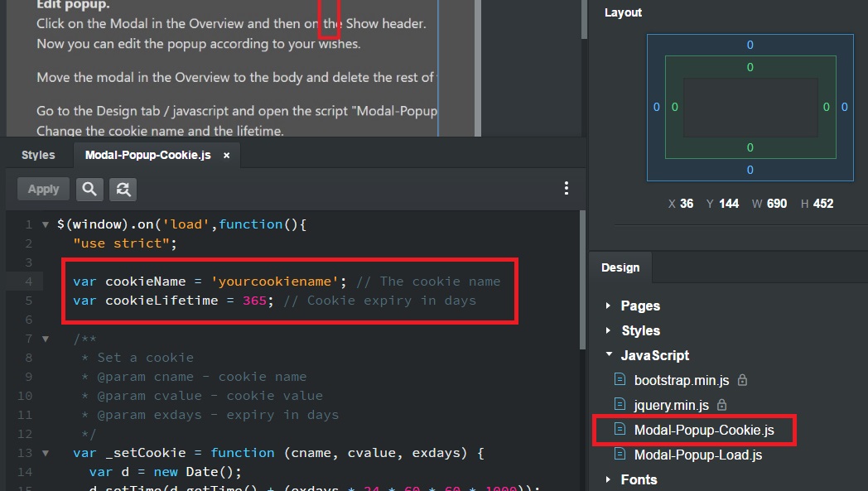Image resolution: width=868 pixels, height=491 pixels.
Task: Click the X position value 36
Action: [x=687, y=204]
